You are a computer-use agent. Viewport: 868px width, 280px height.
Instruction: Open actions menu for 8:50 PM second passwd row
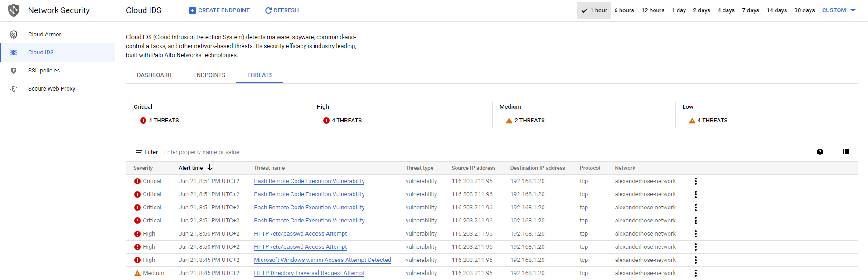pyautogui.click(x=696, y=247)
